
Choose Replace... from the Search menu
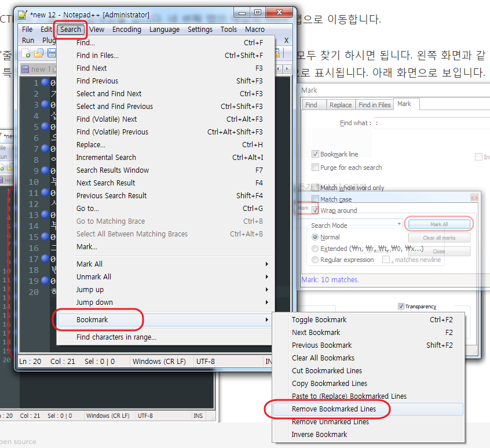(x=164, y=145)
